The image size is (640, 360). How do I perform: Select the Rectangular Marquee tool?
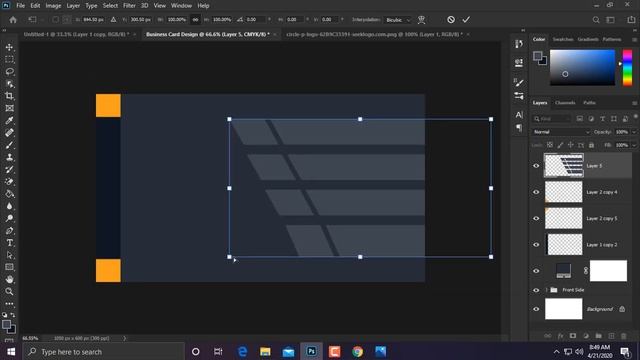pyautogui.click(x=9, y=60)
